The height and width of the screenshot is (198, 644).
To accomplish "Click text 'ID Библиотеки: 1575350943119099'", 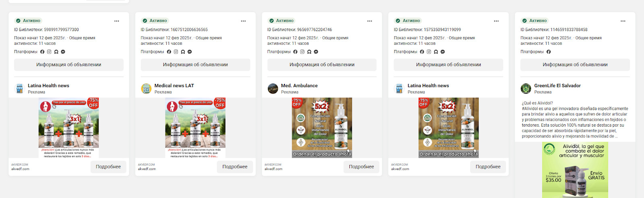I will pos(427,29).
